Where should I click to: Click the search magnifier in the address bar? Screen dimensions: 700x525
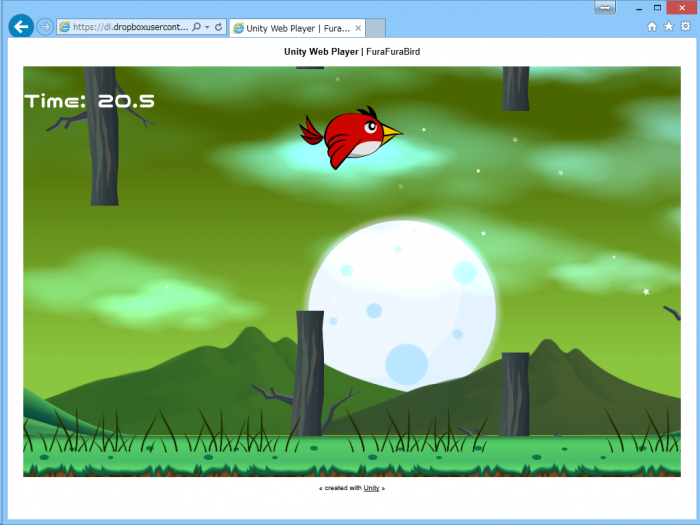pos(196,27)
